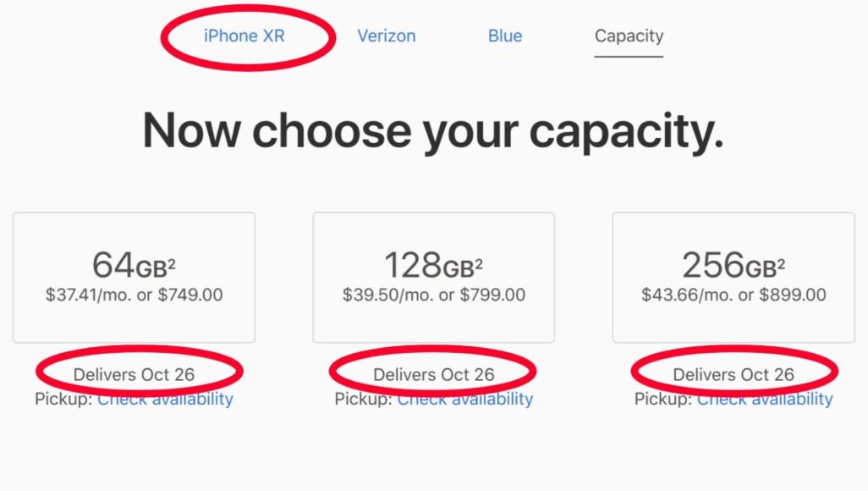Choose the 64GB capacity option

134,277
